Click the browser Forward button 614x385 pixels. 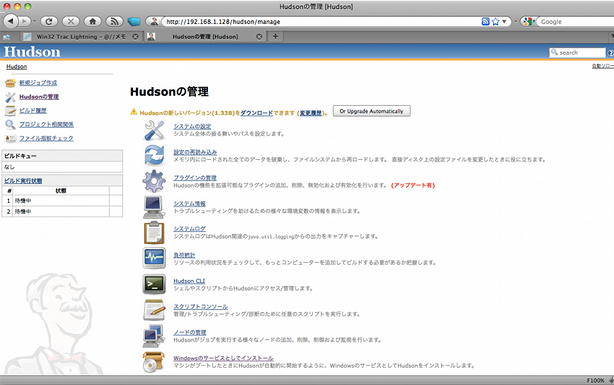point(24,21)
